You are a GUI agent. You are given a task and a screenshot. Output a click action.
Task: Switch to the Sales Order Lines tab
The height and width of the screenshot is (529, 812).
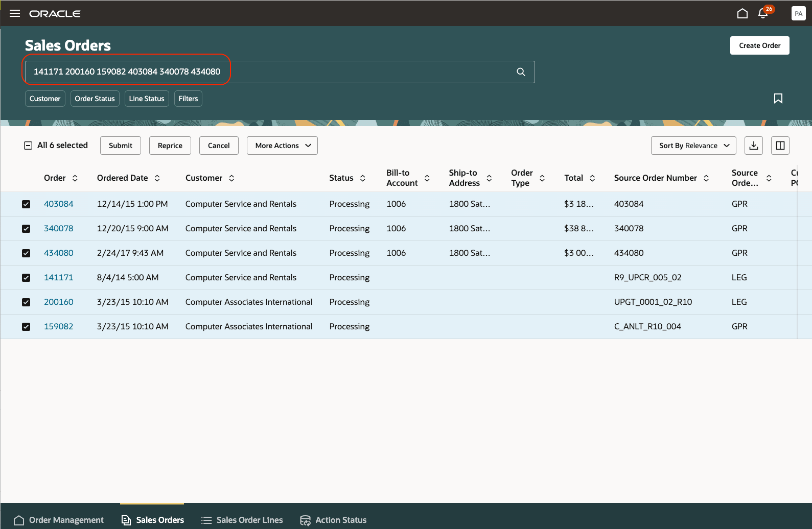242,520
